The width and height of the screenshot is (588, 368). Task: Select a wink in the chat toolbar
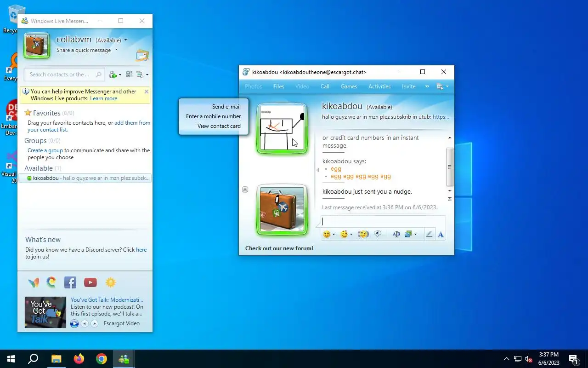click(344, 234)
